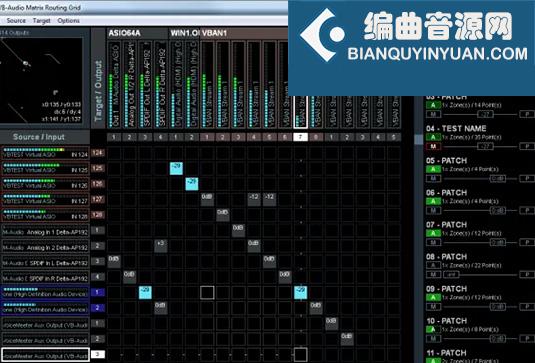Image resolution: width=535 pixels, height=363 pixels.
Task: Adjust the gain slider of 07 - PATCH
Action: click(x=498, y=243)
